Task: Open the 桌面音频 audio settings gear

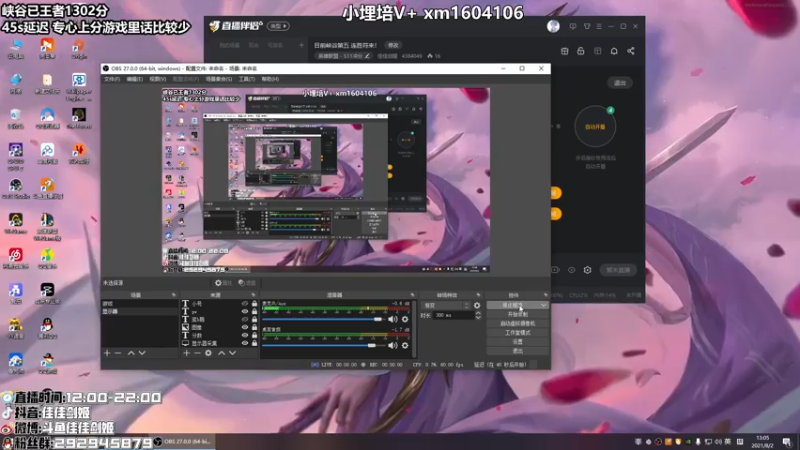Action: coord(405,345)
